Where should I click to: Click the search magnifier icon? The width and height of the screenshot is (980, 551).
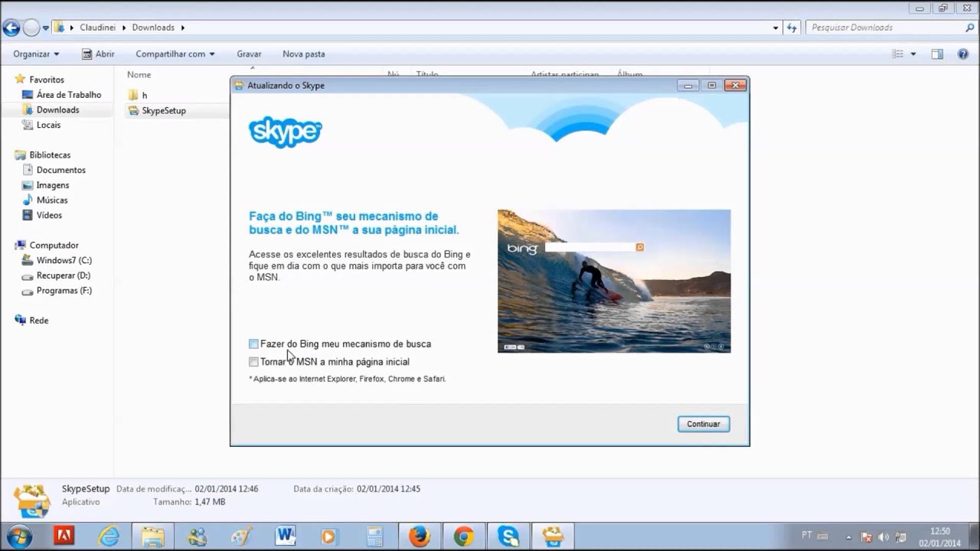click(970, 28)
